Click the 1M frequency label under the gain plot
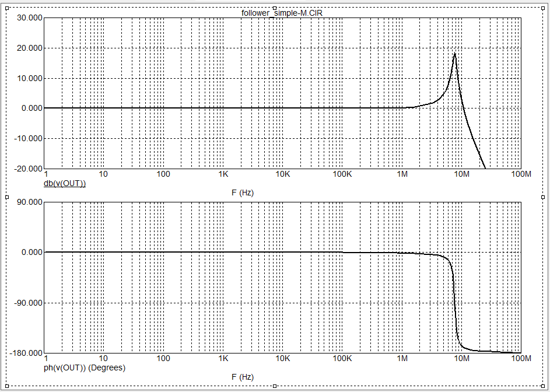The height and width of the screenshot is (392, 550). point(402,174)
